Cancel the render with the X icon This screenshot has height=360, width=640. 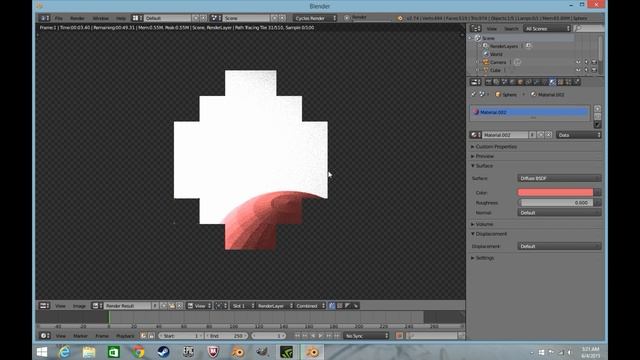[347, 18]
